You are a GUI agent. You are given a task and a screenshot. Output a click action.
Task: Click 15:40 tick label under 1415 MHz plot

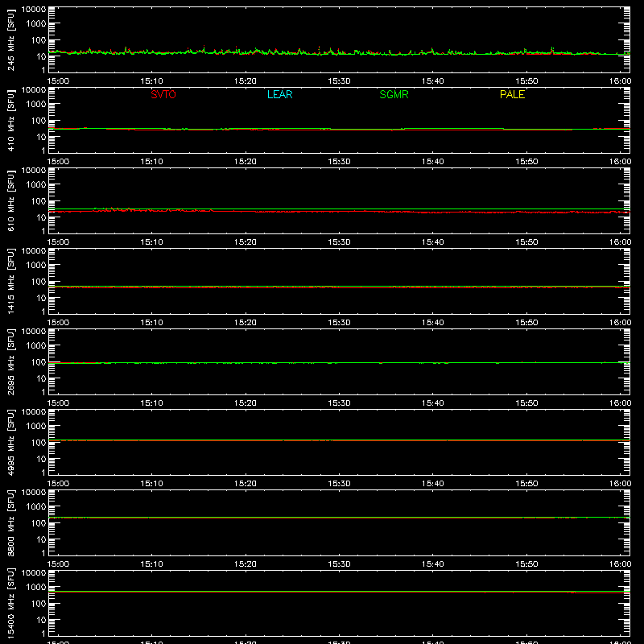(432, 323)
